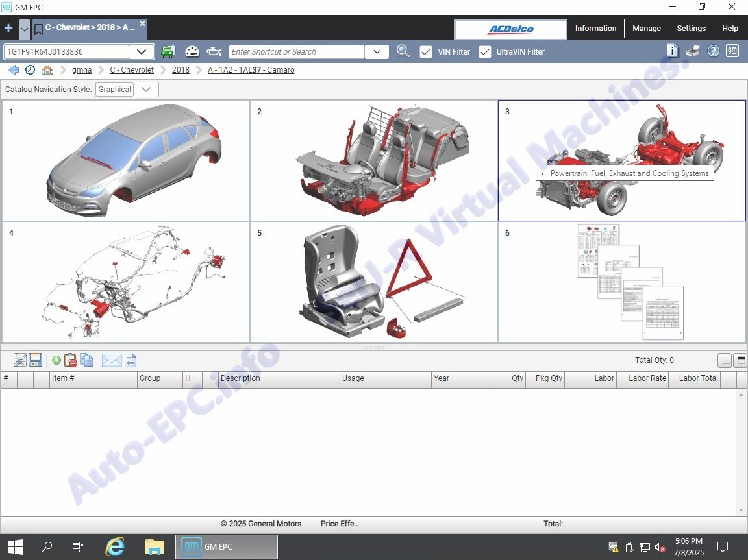This screenshot has height=560, width=748.
Task: Uncheck the UltraVIN Filter checkbox
Action: tap(484, 52)
